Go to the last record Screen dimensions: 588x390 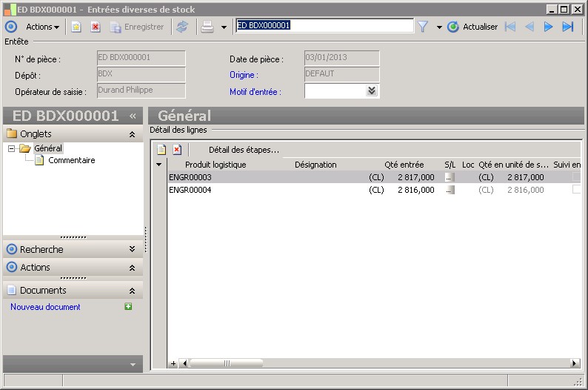[x=568, y=27]
